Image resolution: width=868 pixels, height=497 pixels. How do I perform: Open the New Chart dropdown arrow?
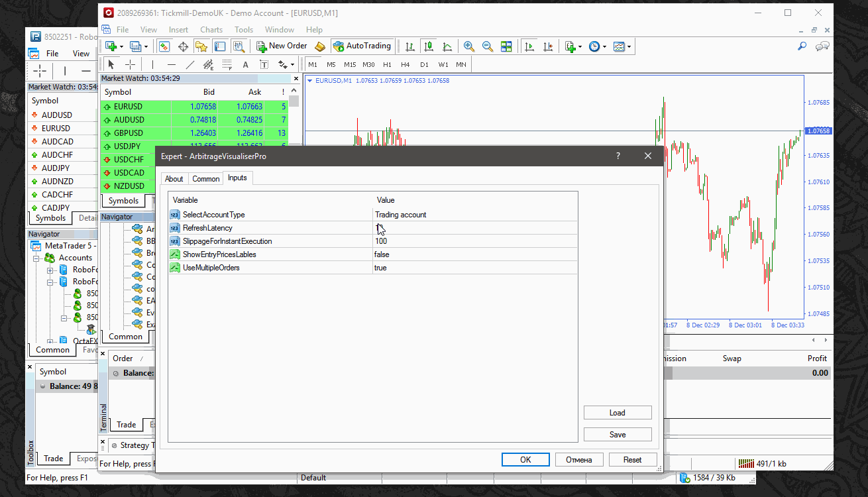tap(121, 46)
